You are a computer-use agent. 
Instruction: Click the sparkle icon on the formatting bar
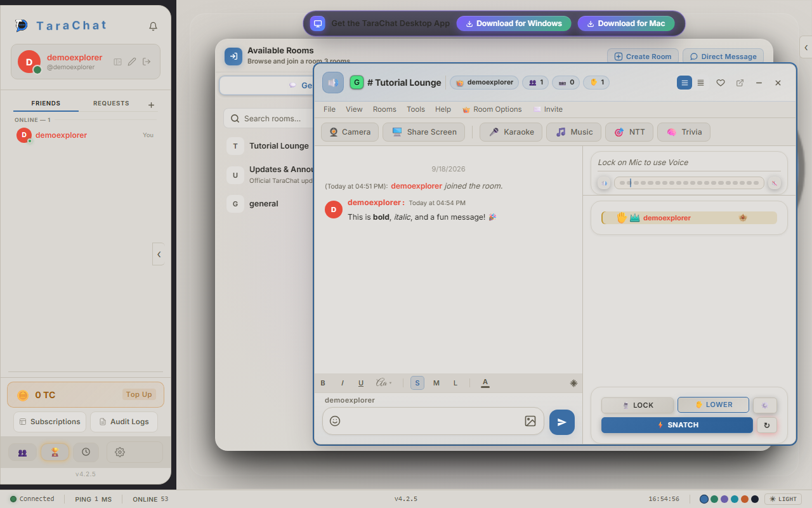pos(574,383)
